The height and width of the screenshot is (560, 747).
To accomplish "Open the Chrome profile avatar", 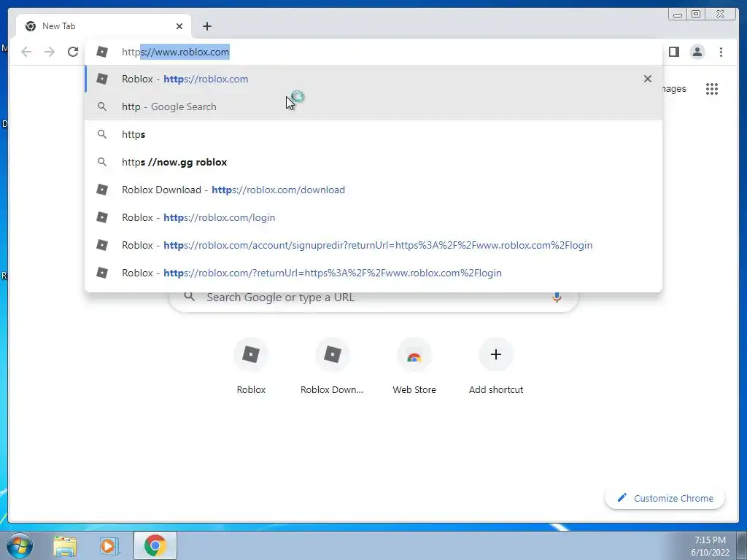I will (697, 52).
